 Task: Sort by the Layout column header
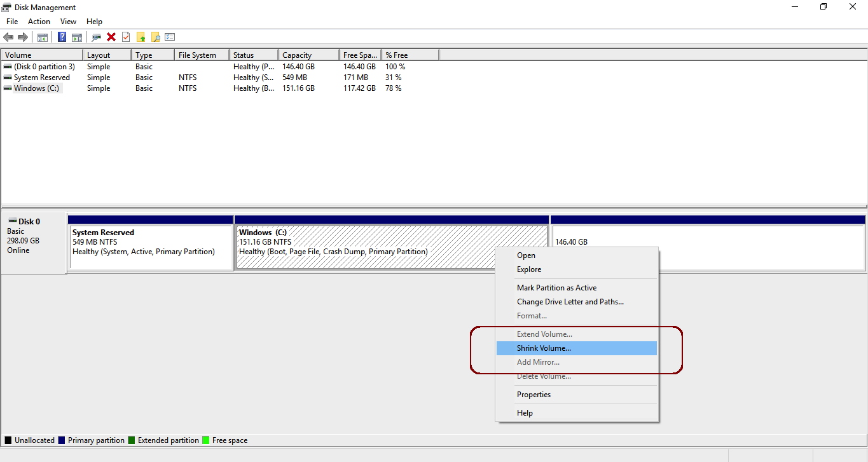[x=107, y=55]
